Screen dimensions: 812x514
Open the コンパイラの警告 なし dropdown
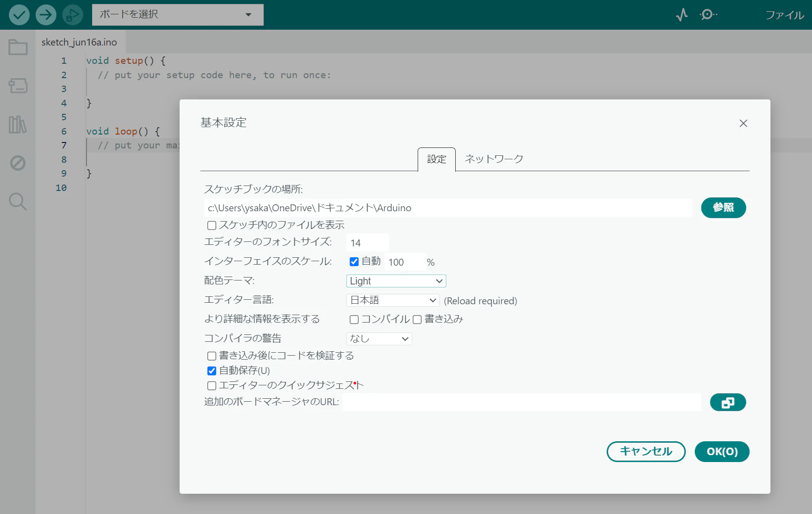pyautogui.click(x=379, y=339)
